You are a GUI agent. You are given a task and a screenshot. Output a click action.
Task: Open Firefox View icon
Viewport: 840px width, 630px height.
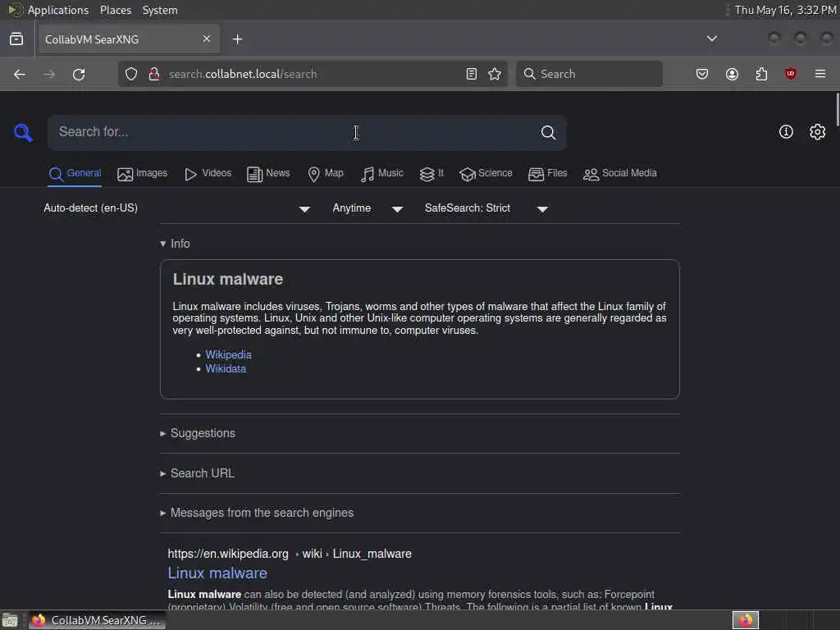(16, 39)
